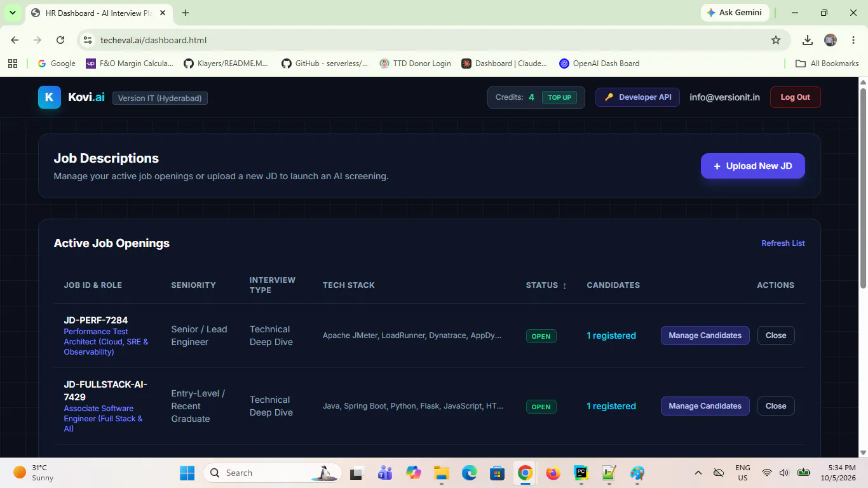
Task: Open the Dashboard | Claude bookmark
Action: tap(505, 64)
